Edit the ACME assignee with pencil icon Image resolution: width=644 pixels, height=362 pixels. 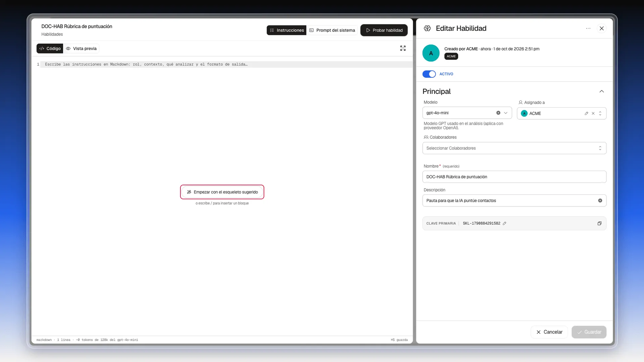[586, 113]
